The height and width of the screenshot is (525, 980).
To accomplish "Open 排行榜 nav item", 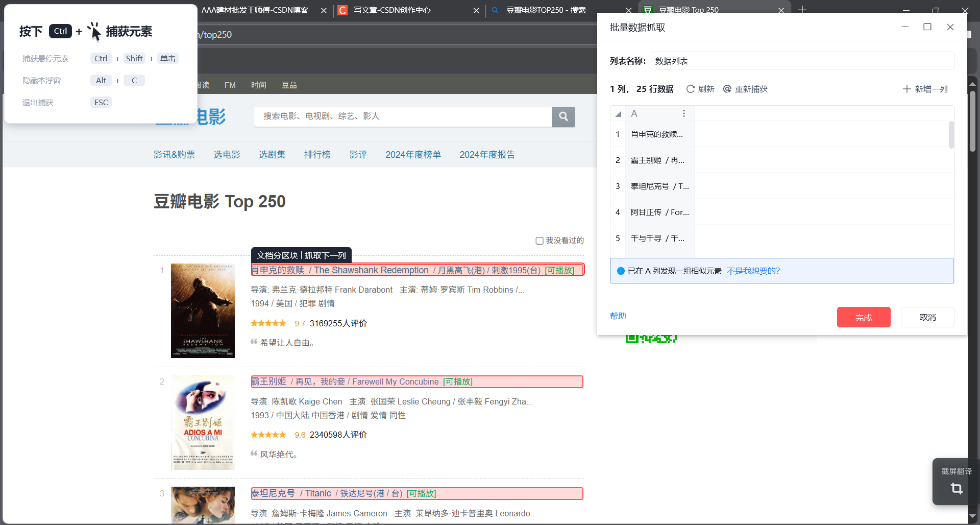I will (317, 155).
